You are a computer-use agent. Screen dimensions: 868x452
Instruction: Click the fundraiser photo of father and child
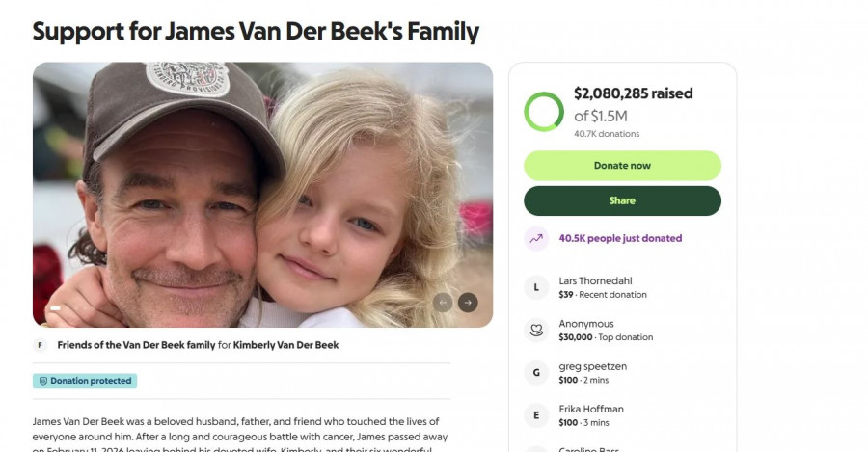(x=262, y=195)
